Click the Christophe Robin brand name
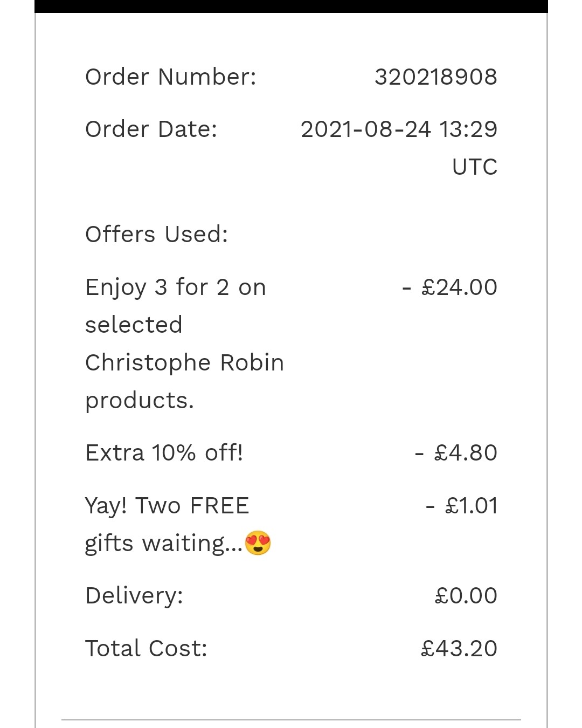This screenshot has height=728, width=582. coord(184,363)
